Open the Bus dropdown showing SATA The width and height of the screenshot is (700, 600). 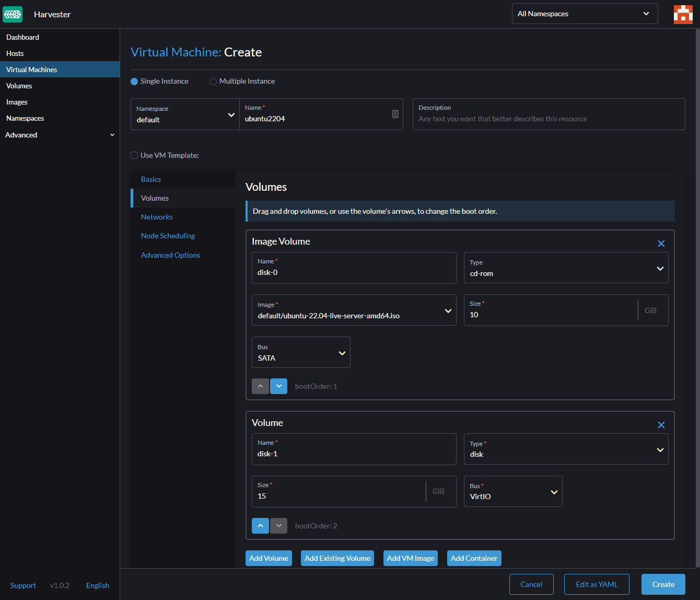click(301, 353)
